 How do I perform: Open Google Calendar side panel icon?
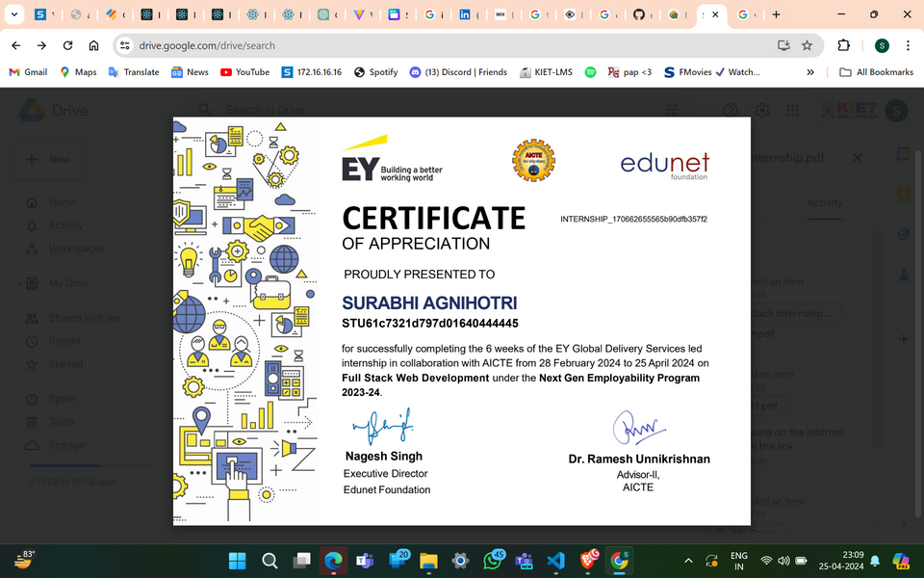pos(904,154)
